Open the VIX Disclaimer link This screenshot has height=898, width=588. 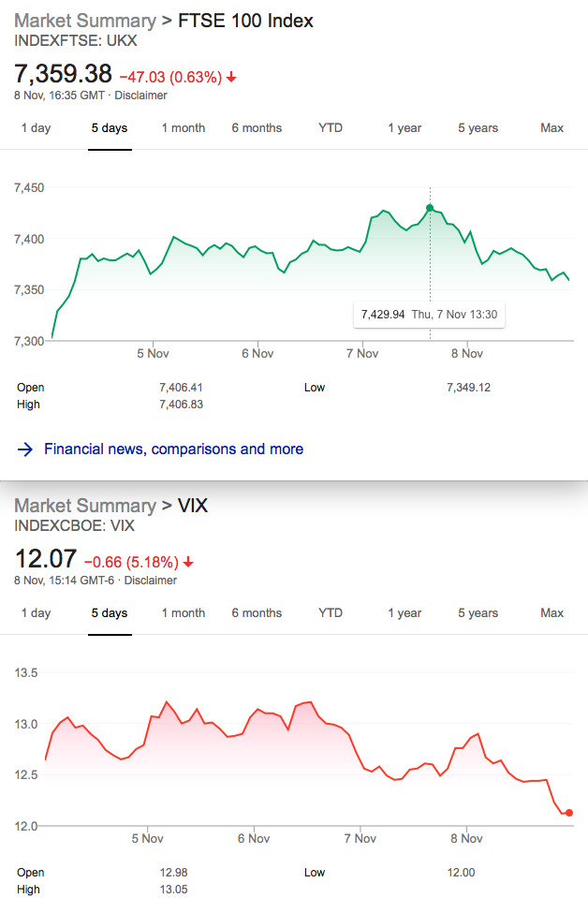tap(151, 581)
